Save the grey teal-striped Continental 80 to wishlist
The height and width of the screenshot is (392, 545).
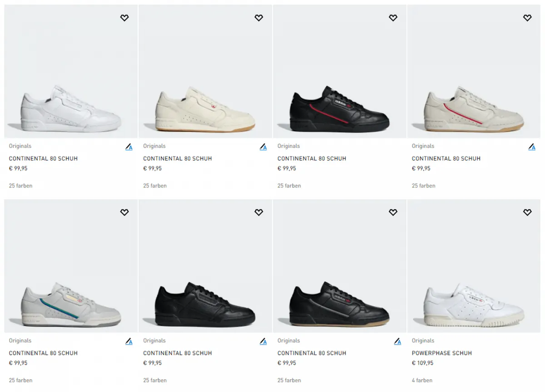tap(124, 212)
